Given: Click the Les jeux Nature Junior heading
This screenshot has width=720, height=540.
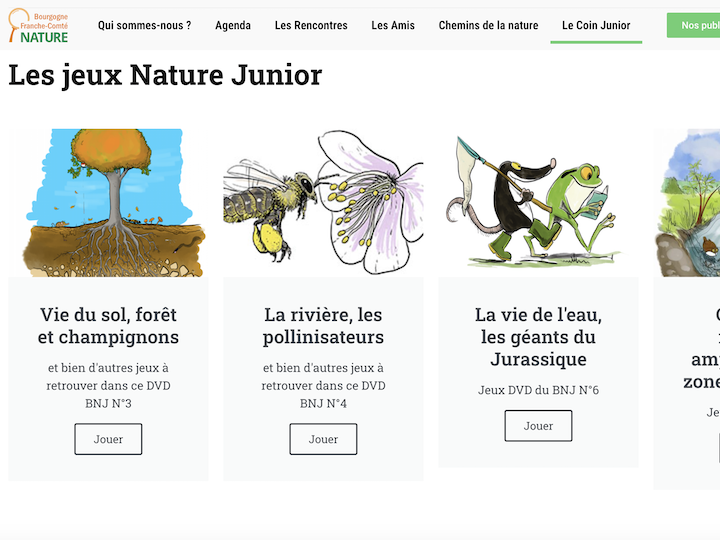Looking at the screenshot, I should (x=165, y=75).
